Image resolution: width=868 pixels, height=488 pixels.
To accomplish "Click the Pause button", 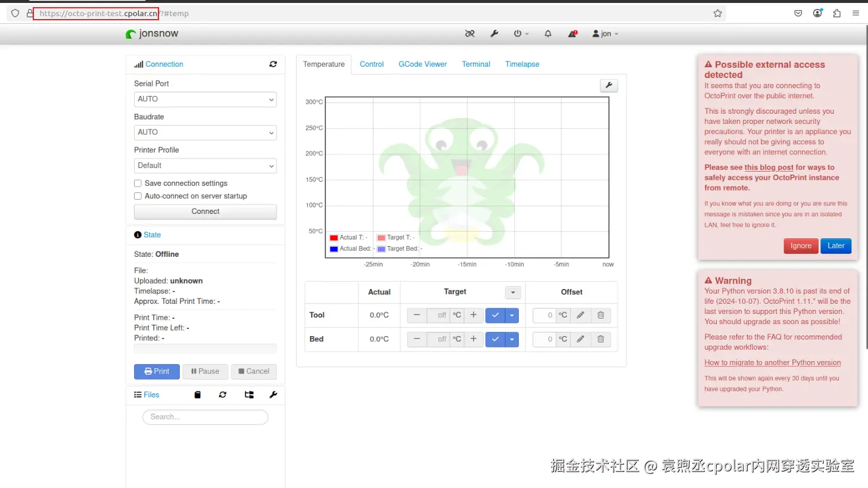I will pos(205,371).
